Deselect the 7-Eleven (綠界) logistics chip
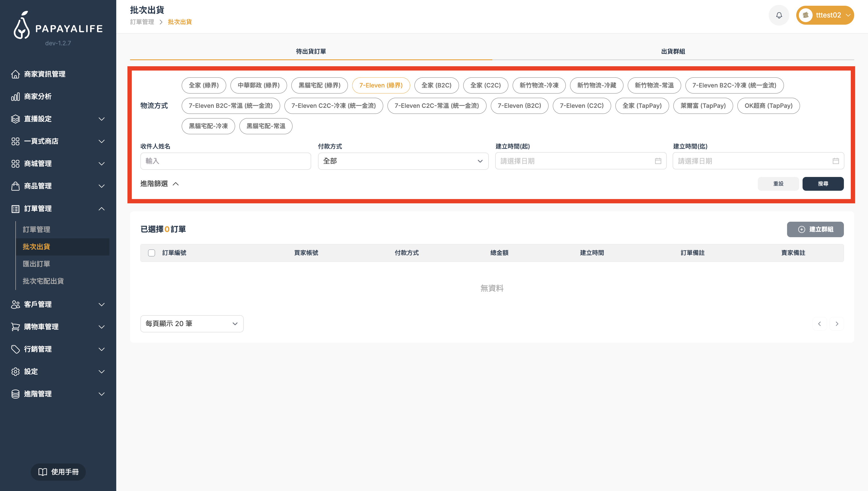The height and width of the screenshot is (491, 868). [x=381, y=85]
